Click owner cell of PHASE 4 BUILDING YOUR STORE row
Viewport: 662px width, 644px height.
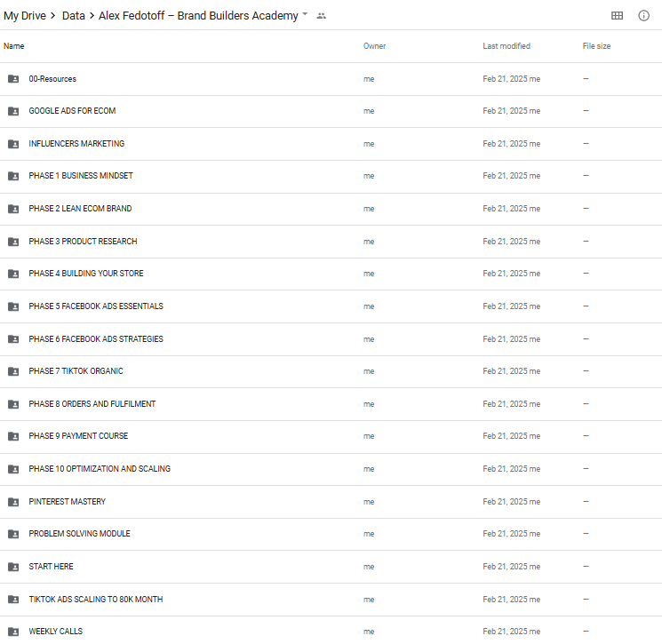click(x=369, y=274)
